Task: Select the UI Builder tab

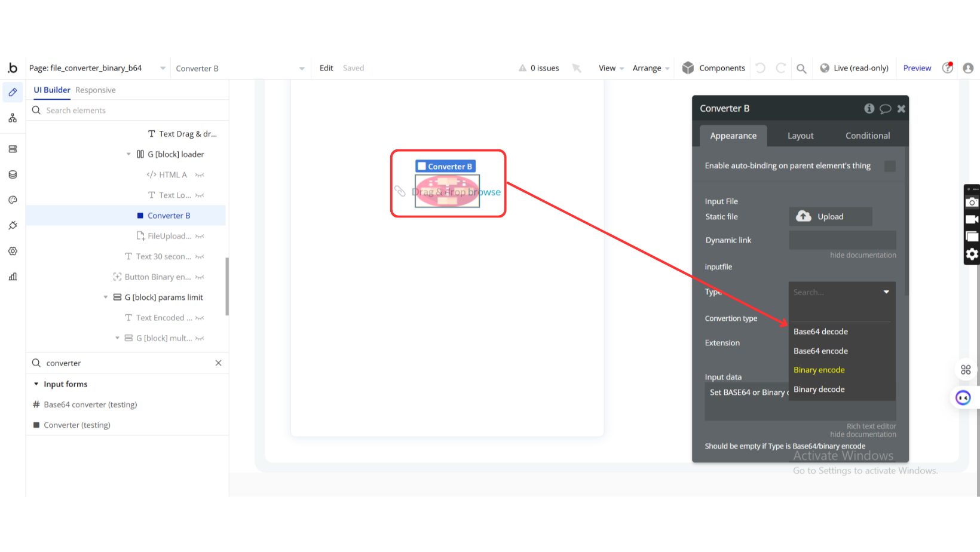Action: pos(52,90)
